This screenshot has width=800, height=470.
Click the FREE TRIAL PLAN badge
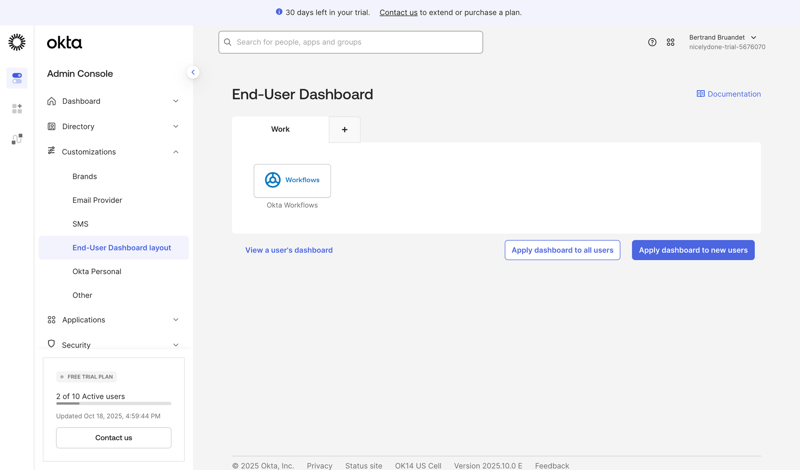[x=86, y=377]
